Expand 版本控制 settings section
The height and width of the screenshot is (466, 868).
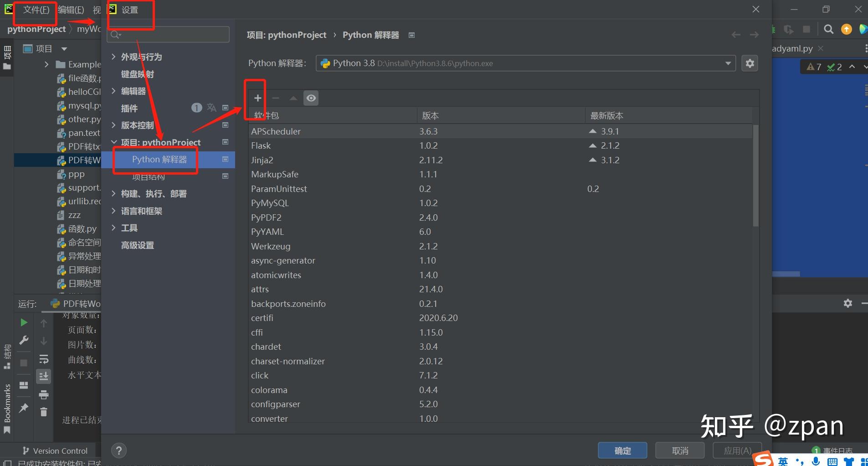[x=113, y=125]
